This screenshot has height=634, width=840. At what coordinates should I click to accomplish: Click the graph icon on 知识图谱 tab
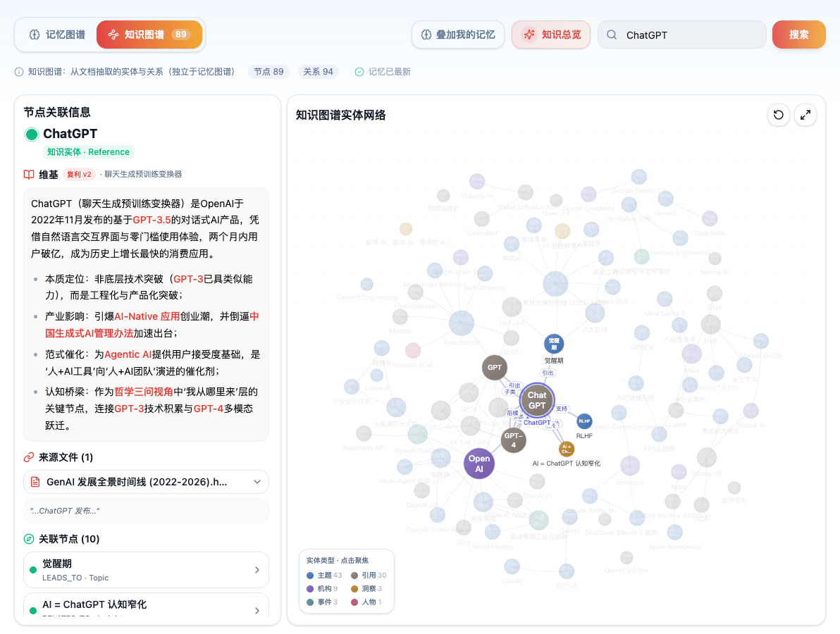point(113,35)
